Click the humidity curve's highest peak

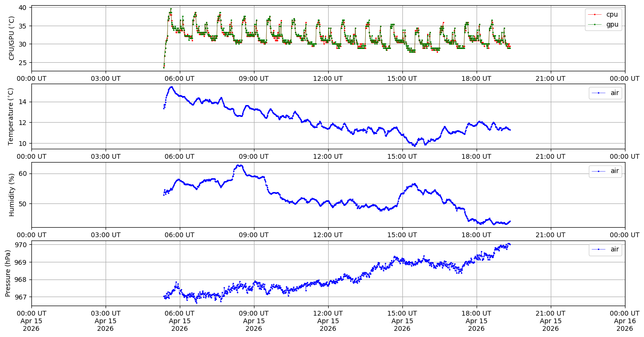pos(239,165)
